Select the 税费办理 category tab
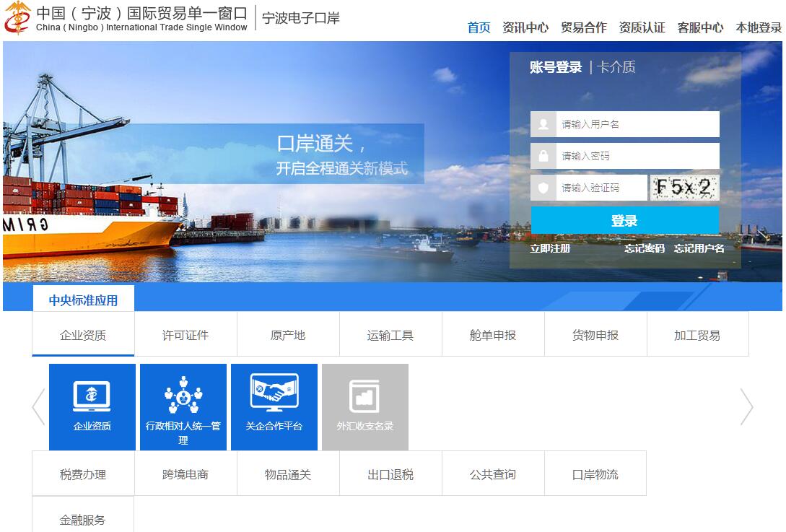786x532 pixels. (83, 474)
